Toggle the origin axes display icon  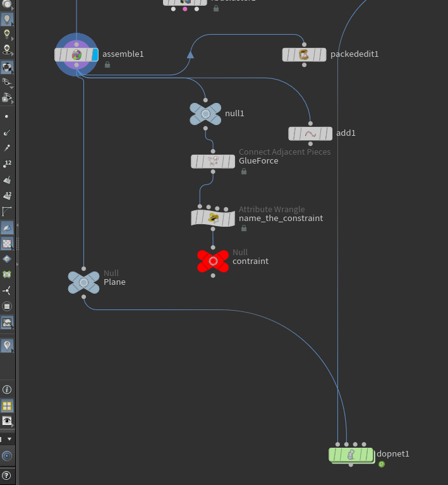tap(7, 290)
